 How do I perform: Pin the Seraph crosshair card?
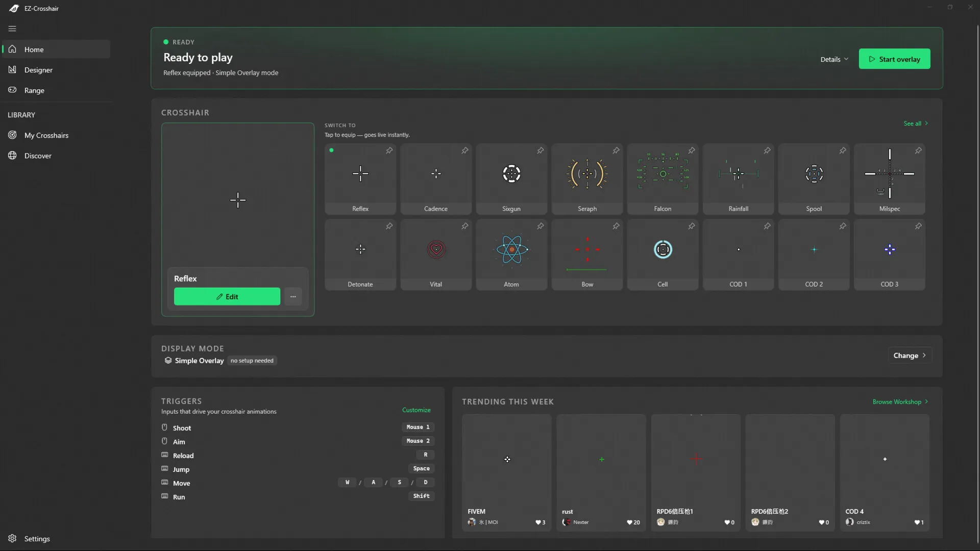click(x=616, y=151)
